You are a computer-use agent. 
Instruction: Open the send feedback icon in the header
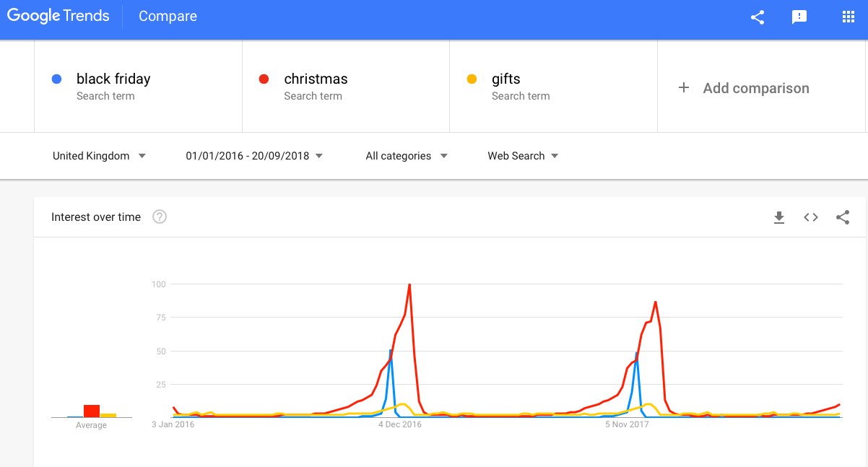pos(799,17)
